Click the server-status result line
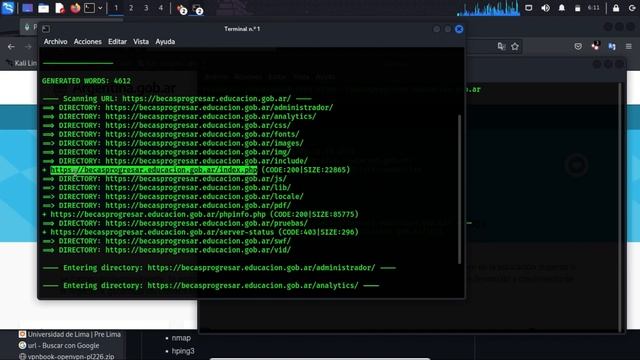 (x=200, y=232)
